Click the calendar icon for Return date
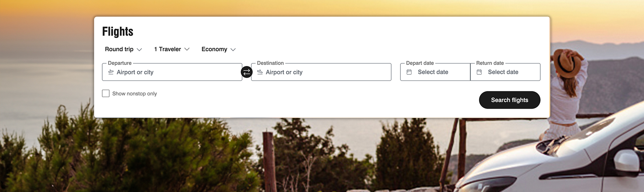 (479, 72)
